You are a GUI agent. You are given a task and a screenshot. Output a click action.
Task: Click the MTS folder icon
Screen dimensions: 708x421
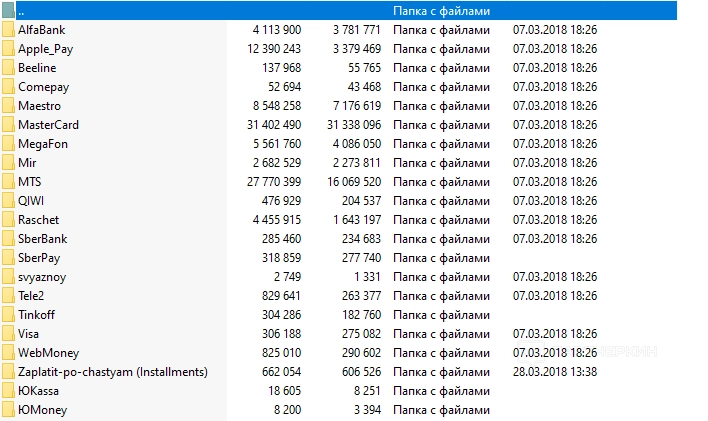pos(8,182)
